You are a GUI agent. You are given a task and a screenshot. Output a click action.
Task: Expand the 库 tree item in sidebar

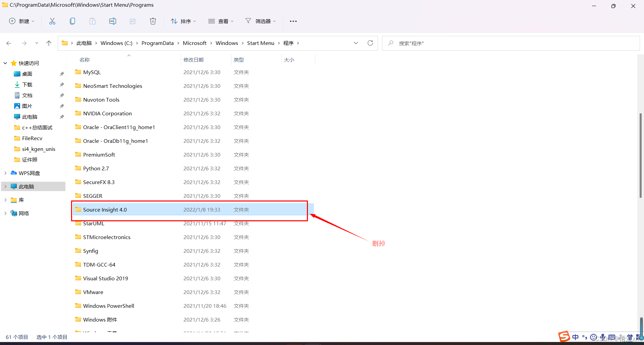point(5,200)
